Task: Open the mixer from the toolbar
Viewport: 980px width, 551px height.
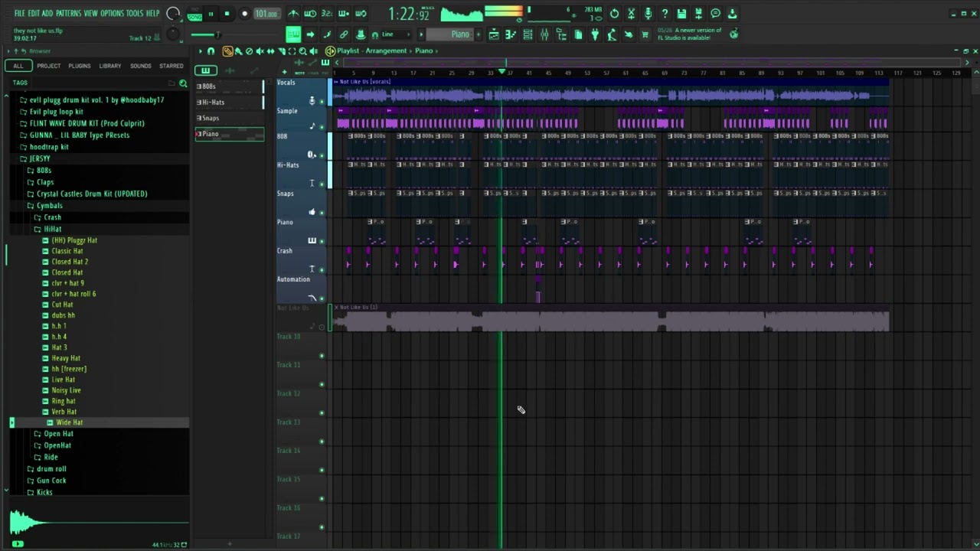Action: tap(544, 34)
